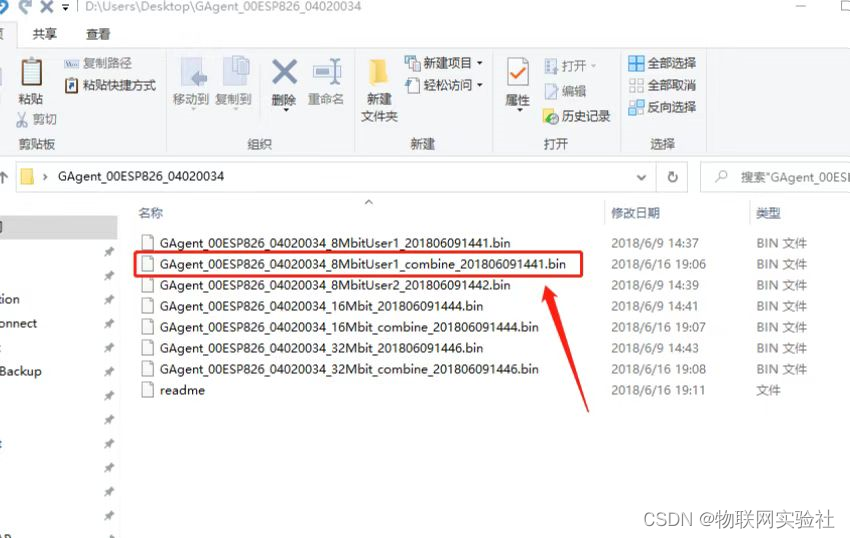850x538 pixels.
Task: Select the readme file
Action: pos(182,390)
